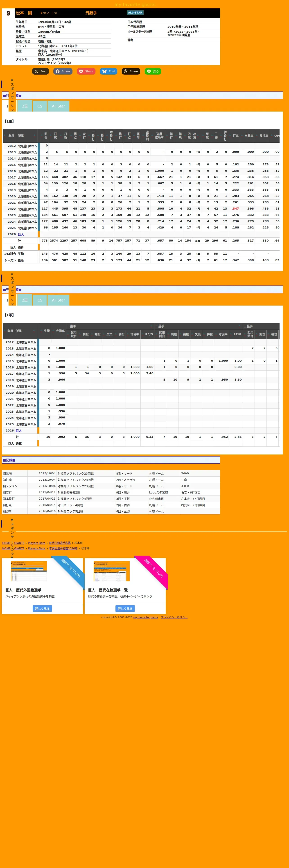The image size is (289, 868).
Task: Open the 年度別選手名鑑2026年 breadcrumb link
Action: (63, 548)
